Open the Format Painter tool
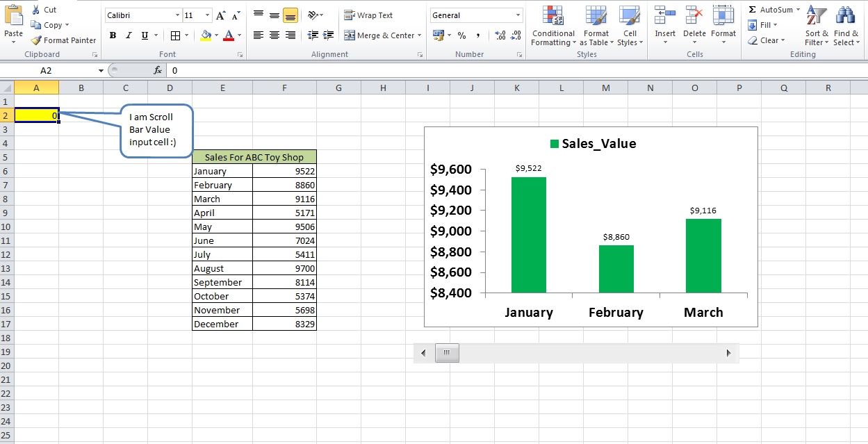The height and width of the screenshot is (444, 868). pyautogui.click(x=63, y=40)
